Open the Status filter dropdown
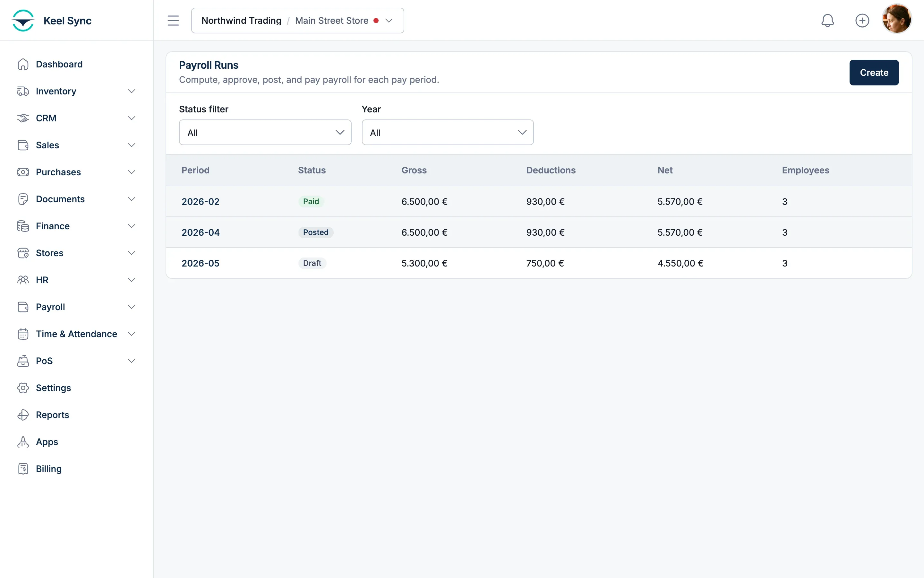This screenshot has height=578, width=924. [265, 132]
